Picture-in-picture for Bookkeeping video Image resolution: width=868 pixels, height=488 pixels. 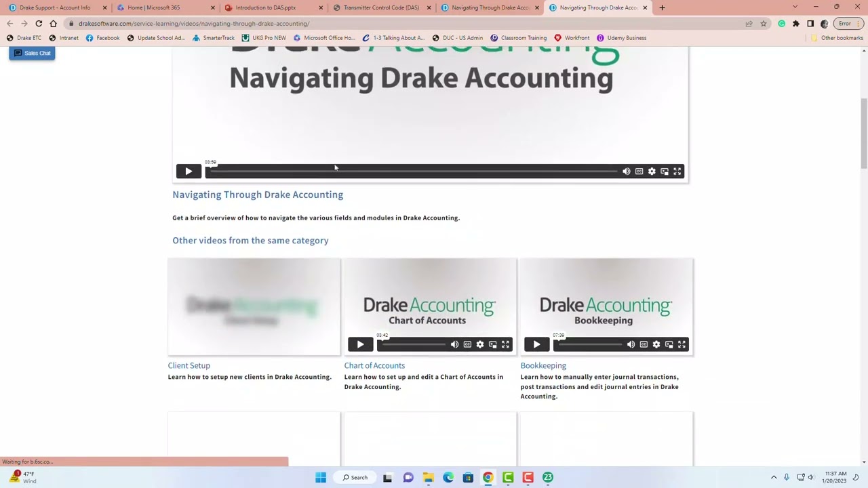pyautogui.click(x=669, y=344)
